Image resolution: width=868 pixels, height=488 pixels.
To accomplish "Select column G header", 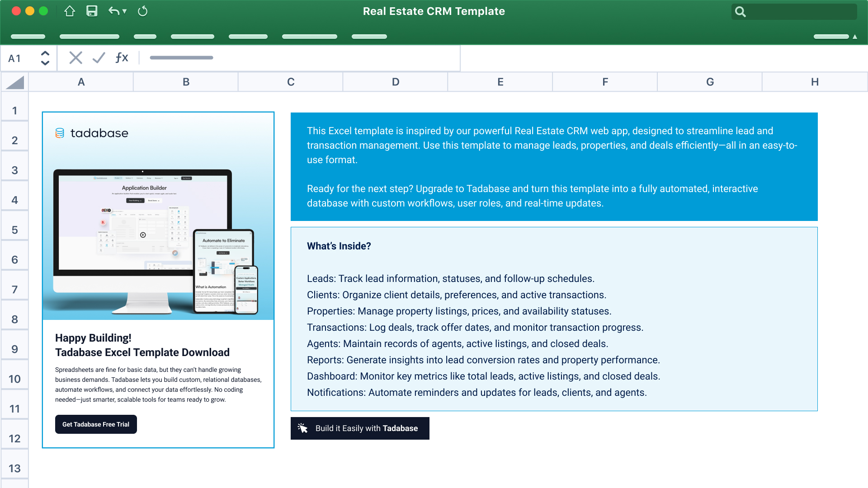I will 710,82.
